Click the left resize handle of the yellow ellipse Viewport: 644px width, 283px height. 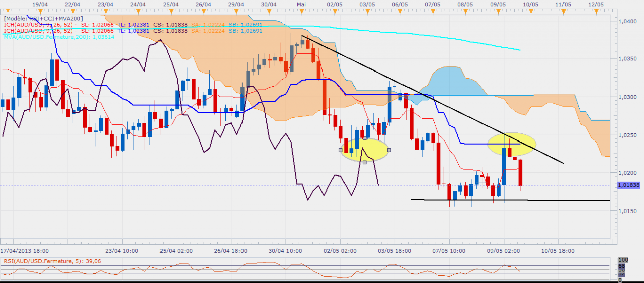(x=341, y=150)
